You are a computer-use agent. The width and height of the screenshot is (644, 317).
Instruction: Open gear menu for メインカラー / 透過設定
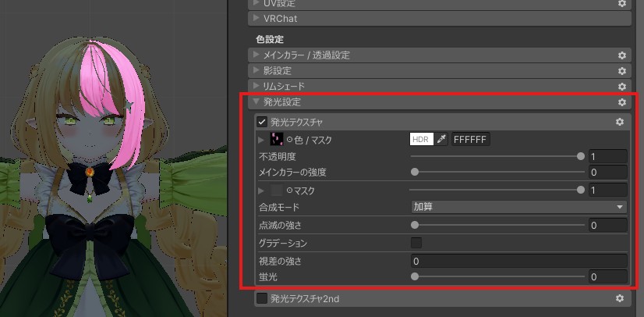click(x=622, y=55)
